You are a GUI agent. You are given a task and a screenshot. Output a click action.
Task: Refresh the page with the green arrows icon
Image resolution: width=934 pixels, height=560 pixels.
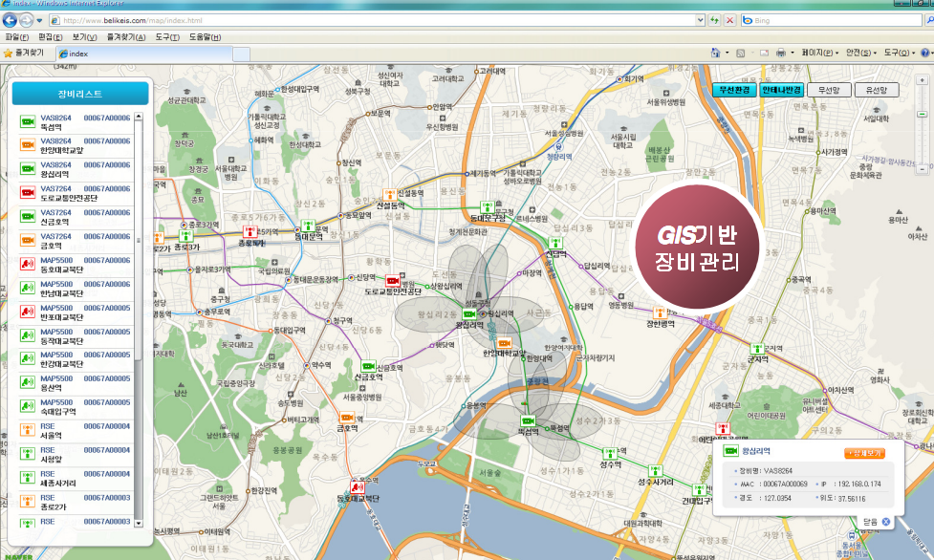[x=714, y=20]
